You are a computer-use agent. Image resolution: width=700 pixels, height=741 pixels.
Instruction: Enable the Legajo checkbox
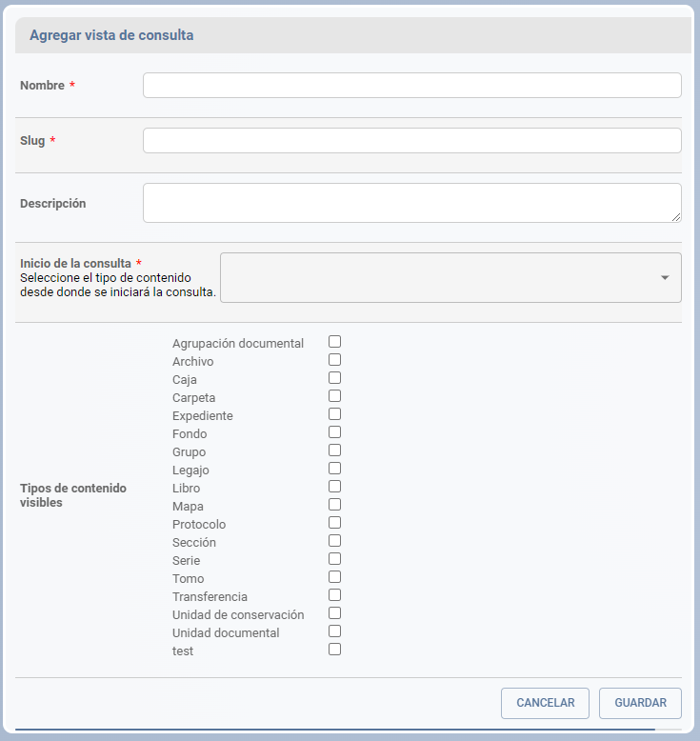point(334,469)
